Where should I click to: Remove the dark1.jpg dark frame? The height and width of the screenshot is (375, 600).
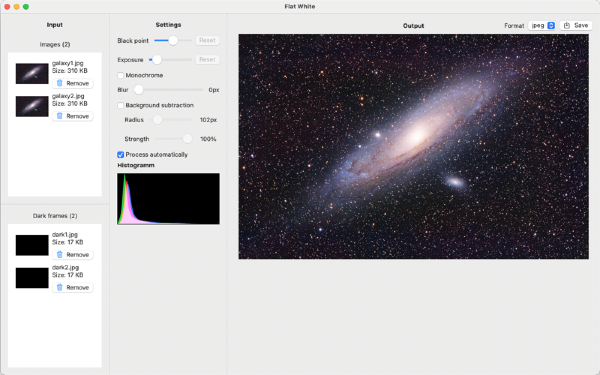point(73,254)
